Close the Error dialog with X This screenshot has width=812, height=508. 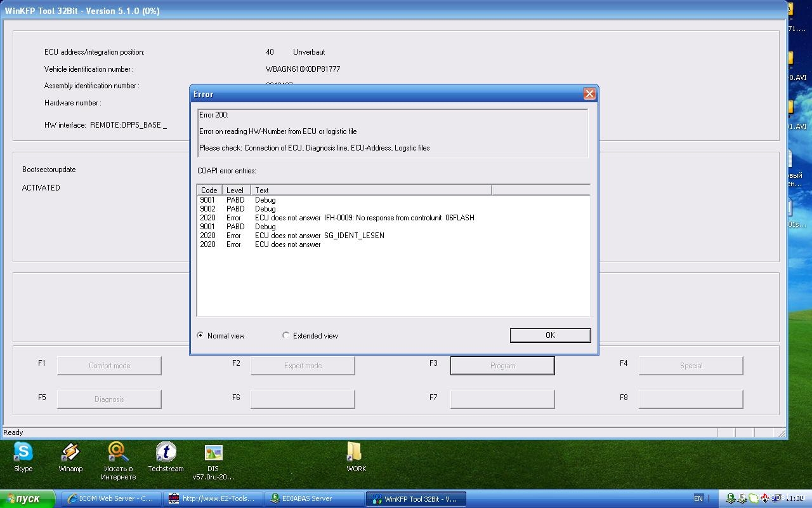[x=589, y=94]
